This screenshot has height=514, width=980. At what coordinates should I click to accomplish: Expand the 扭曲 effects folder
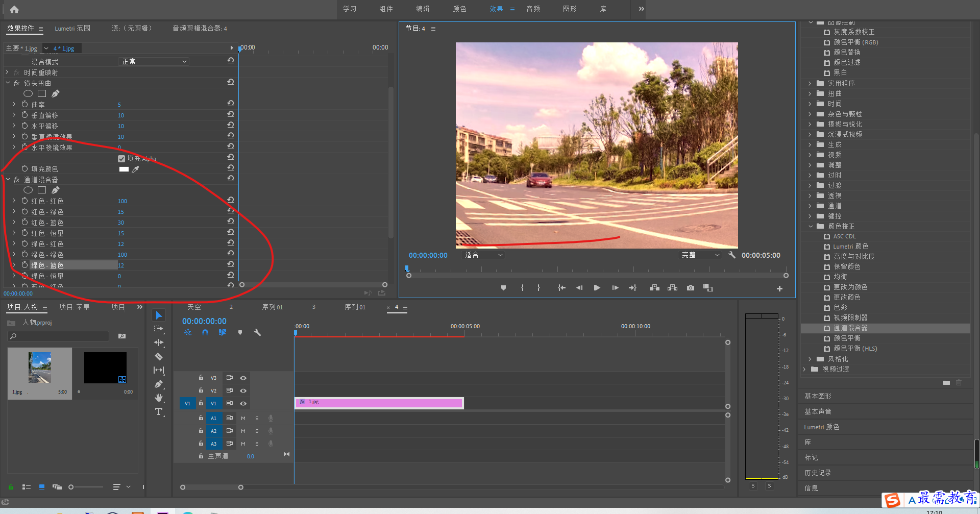[x=810, y=93]
